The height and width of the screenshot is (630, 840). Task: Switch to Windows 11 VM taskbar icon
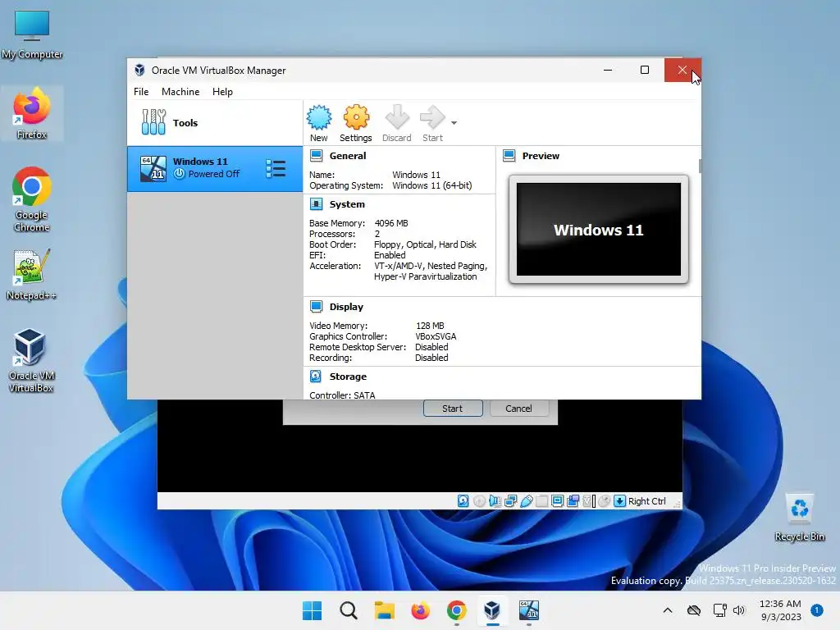coord(529,610)
